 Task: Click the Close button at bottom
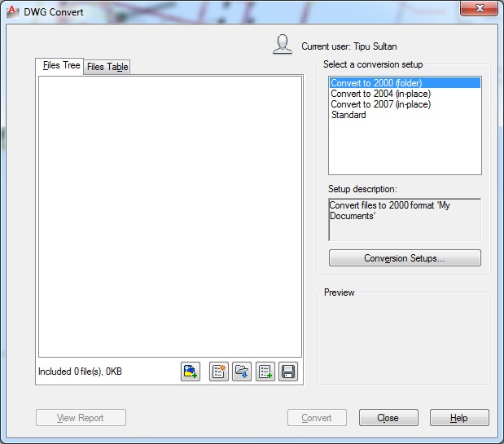pyautogui.click(x=388, y=418)
